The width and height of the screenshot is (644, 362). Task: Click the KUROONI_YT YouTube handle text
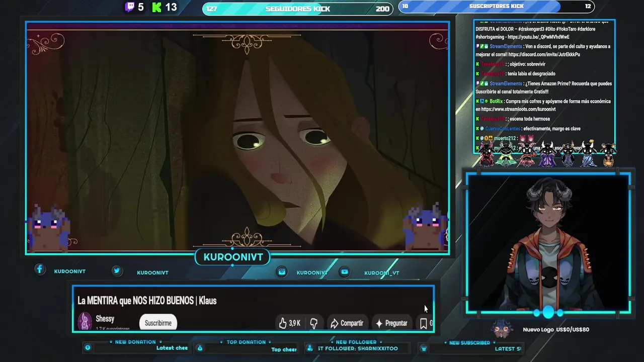tap(381, 273)
